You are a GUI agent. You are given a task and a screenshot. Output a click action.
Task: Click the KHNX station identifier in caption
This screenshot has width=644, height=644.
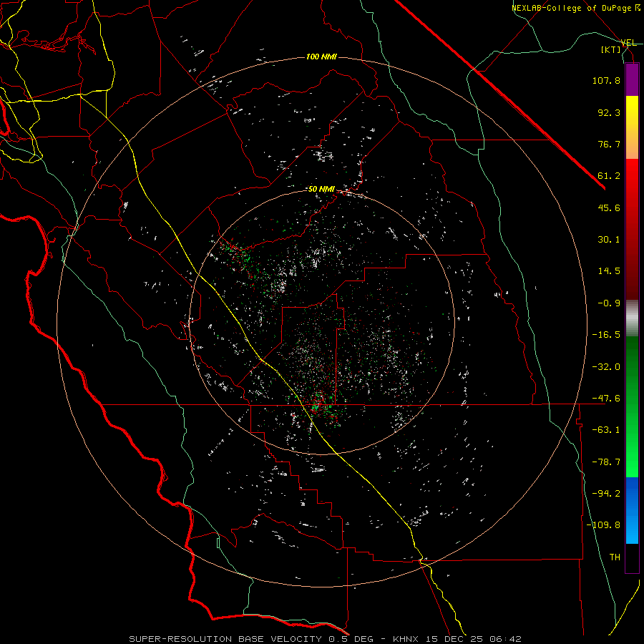click(x=406, y=639)
